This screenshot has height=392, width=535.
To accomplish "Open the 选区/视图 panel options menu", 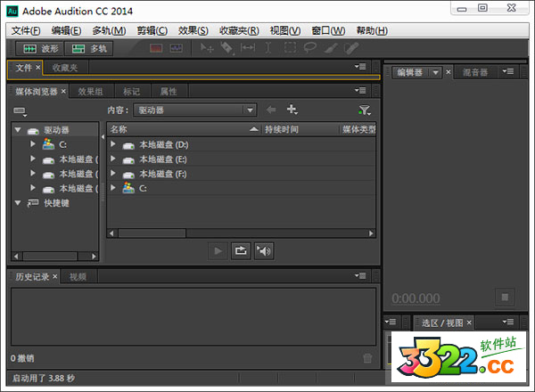I will click(508, 322).
